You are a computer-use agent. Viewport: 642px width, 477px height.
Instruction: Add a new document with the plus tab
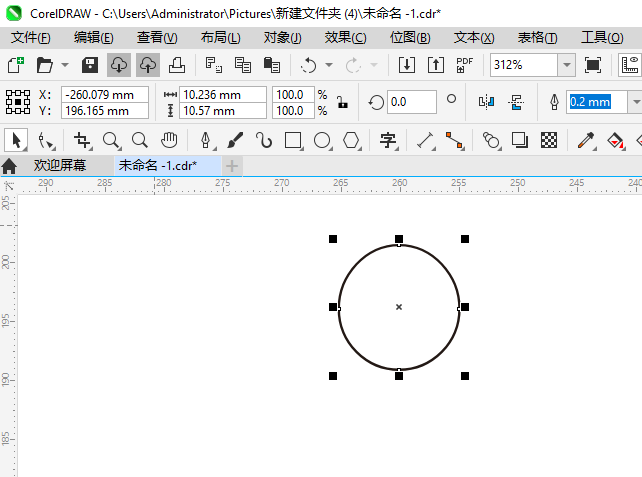[x=232, y=166]
